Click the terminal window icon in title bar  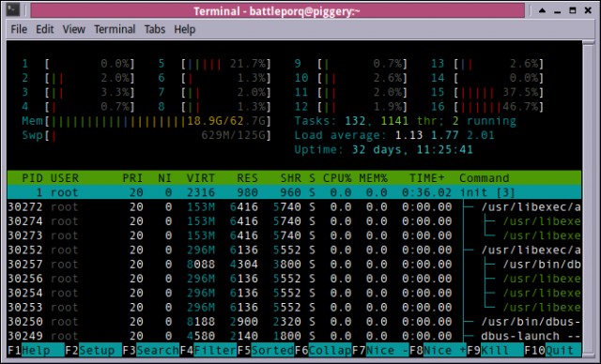point(13,10)
